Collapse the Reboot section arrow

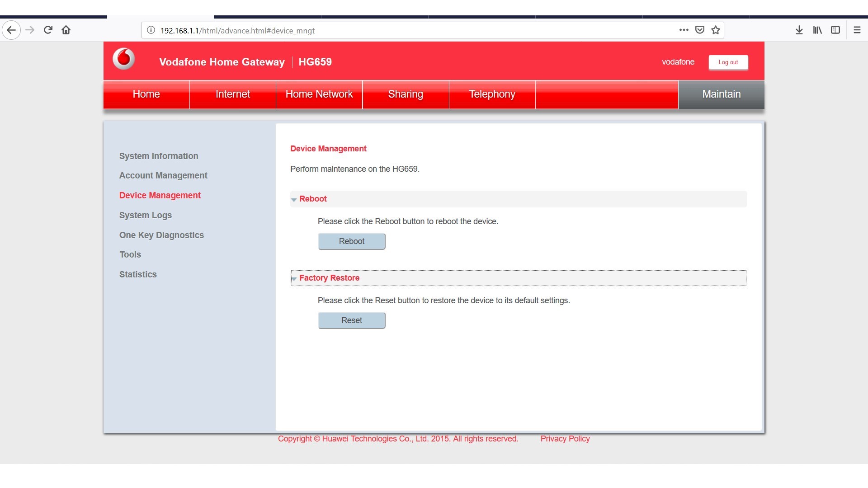pyautogui.click(x=294, y=199)
